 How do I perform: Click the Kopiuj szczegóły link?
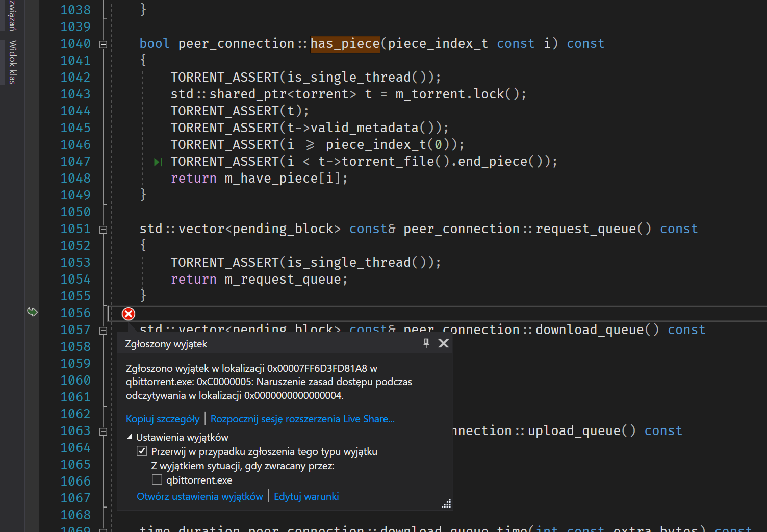pos(162,419)
